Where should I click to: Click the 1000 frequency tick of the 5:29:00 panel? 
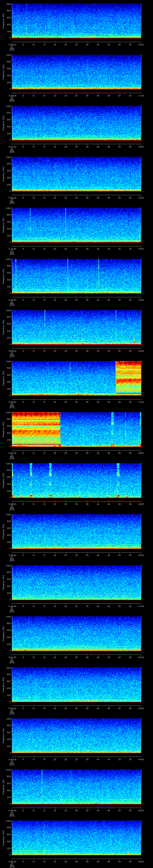click(x=8, y=4)
